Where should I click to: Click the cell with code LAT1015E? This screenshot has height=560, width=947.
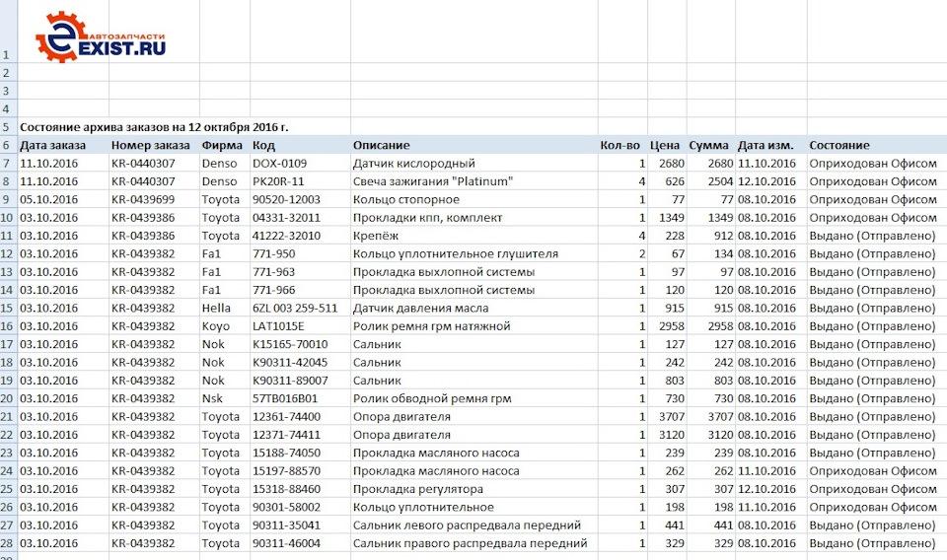[279, 326]
